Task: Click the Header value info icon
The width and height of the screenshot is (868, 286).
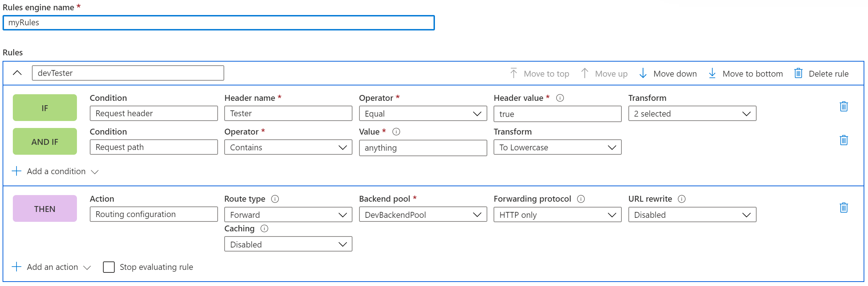Action: pos(560,98)
